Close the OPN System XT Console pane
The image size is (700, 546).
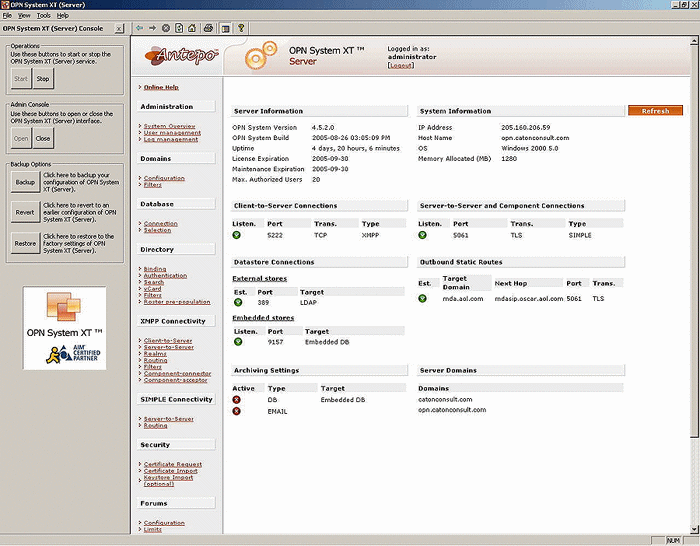pos(119,29)
